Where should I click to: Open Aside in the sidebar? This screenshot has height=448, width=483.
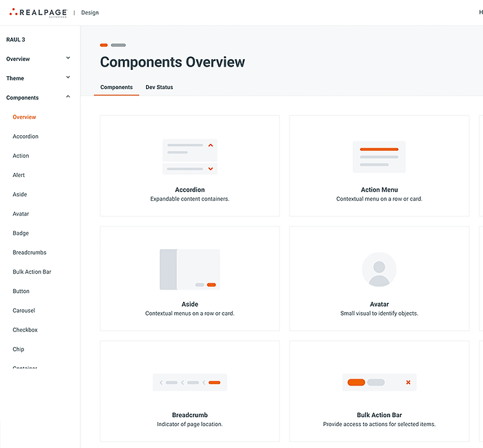pos(20,194)
